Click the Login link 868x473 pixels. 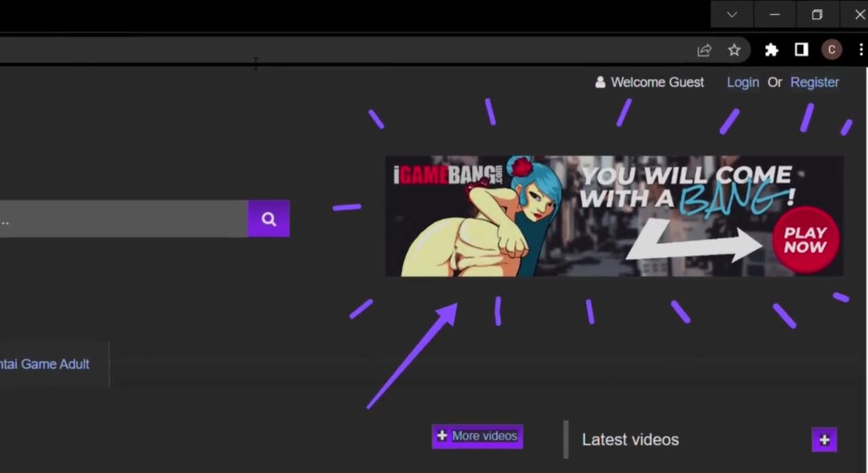[743, 82]
